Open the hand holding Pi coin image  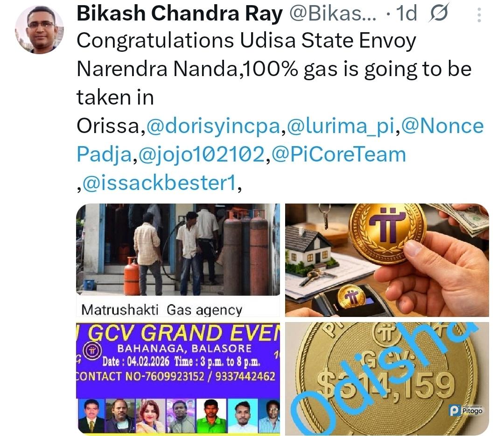point(387,260)
